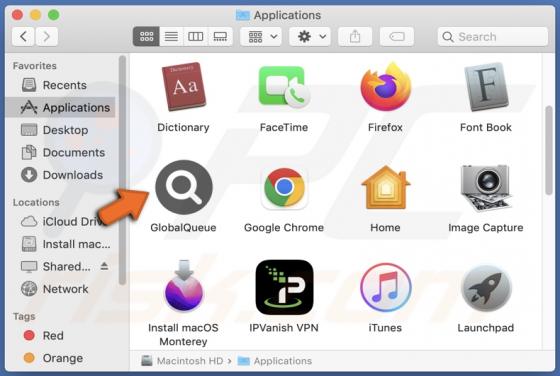Open the Dictionary app icon

[184, 87]
